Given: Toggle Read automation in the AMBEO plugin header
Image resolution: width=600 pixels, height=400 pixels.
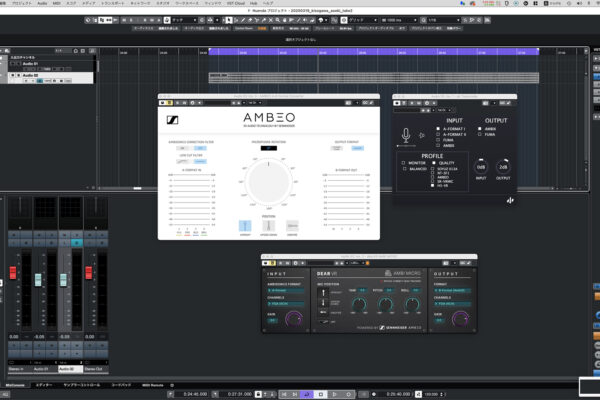Looking at the screenshot, I should 177,103.
